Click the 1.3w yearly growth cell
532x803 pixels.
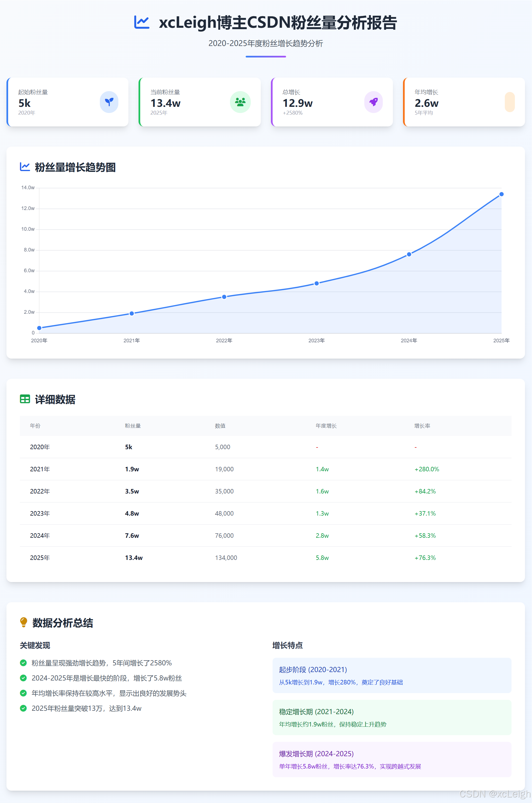(x=322, y=513)
